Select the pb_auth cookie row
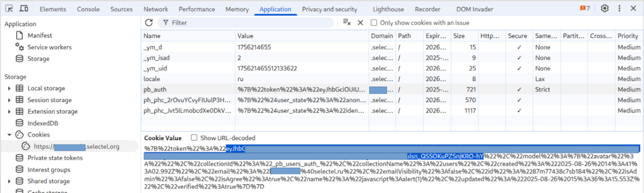 [392, 90]
